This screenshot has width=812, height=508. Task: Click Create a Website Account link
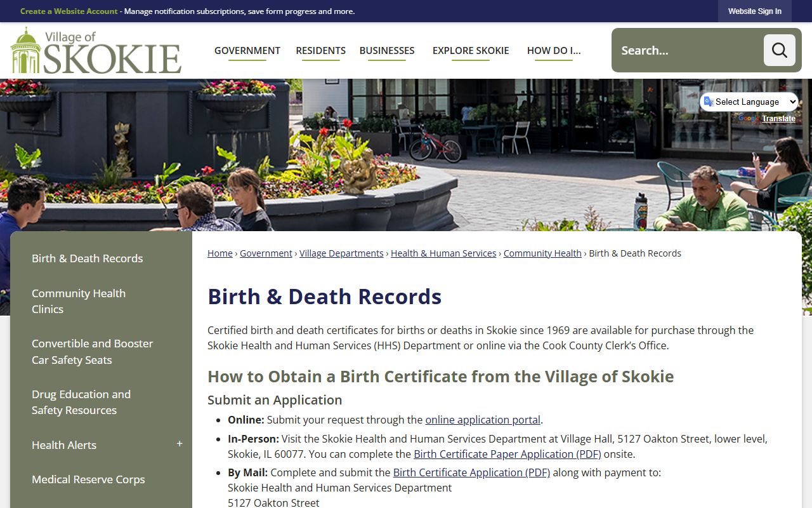69,11
